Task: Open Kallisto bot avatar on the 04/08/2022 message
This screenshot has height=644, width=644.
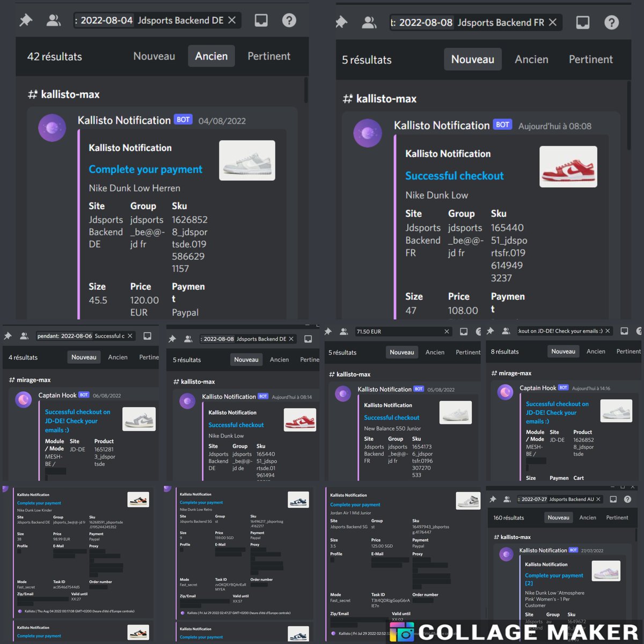Action: click(x=52, y=128)
